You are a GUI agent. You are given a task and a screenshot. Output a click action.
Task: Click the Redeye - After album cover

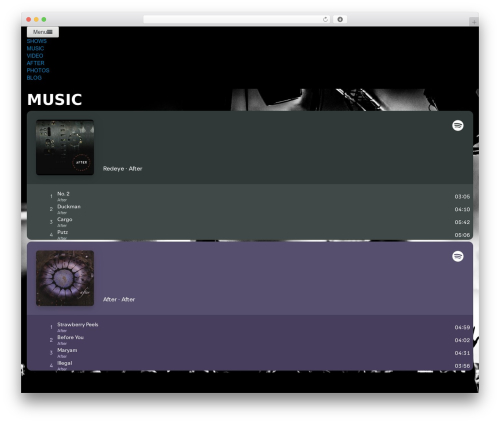click(x=65, y=147)
